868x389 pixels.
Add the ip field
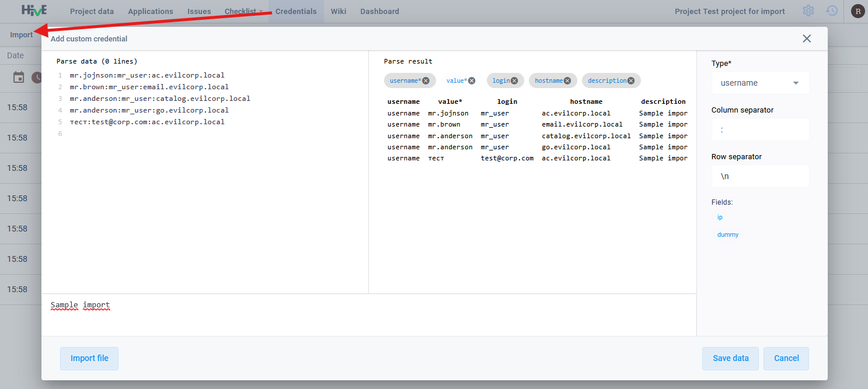(x=720, y=217)
